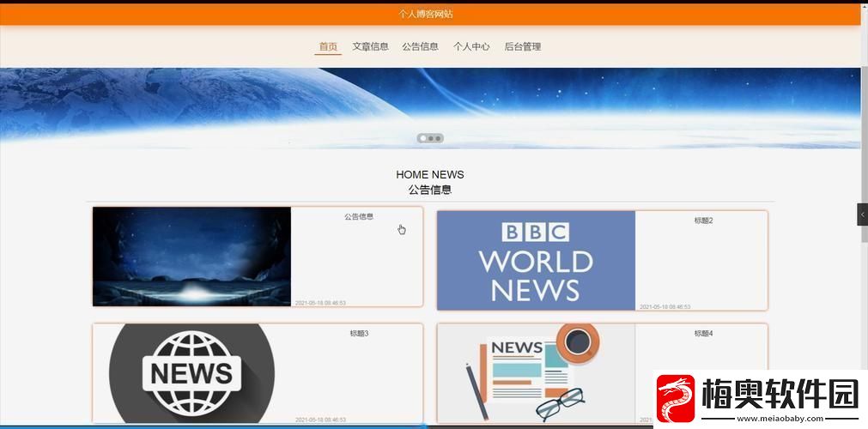Select 个人中心 in the navigation bar

pyautogui.click(x=471, y=47)
